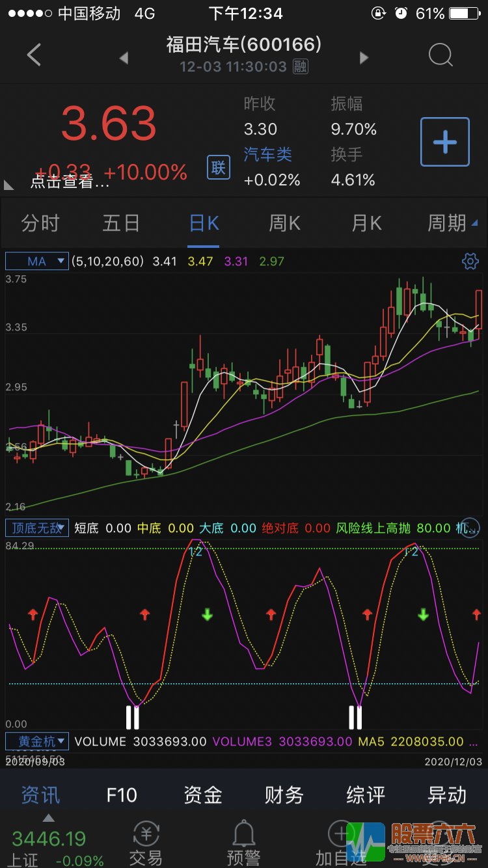Screen dimensions: 488x868
Task: Tap the 昨收 3.30 value
Action: [x=260, y=129]
